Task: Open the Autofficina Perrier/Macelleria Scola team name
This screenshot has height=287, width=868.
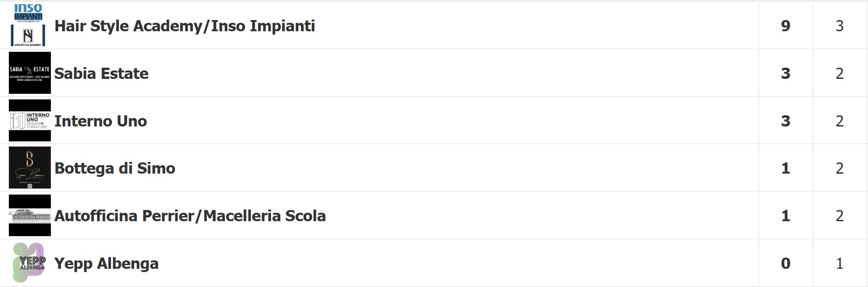Action: pyautogui.click(x=190, y=216)
